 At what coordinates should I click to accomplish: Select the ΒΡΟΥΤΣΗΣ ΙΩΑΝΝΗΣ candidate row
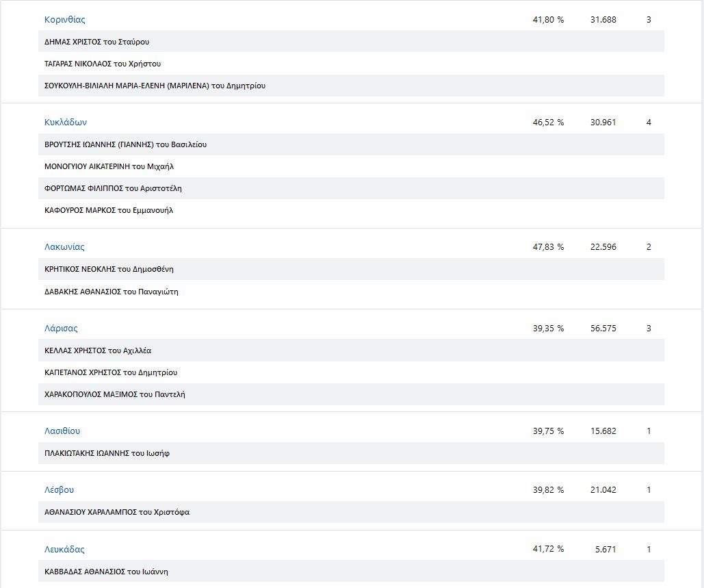tap(125, 144)
